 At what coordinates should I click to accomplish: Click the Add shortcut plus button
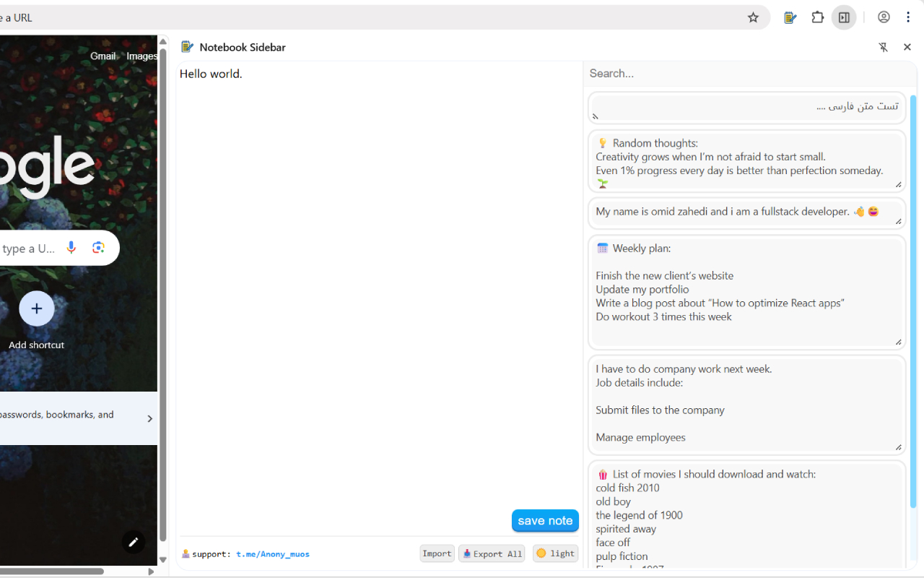pos(37,309)
